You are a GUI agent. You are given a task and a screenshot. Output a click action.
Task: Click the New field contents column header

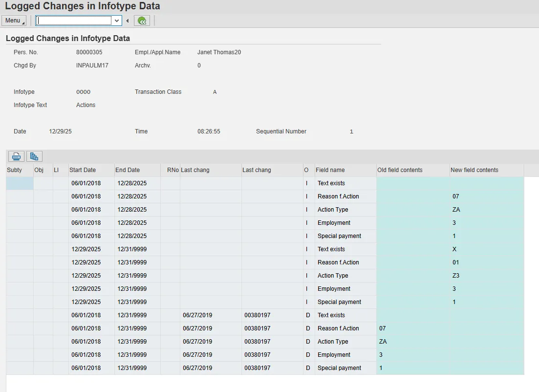[x=486, y=170]
